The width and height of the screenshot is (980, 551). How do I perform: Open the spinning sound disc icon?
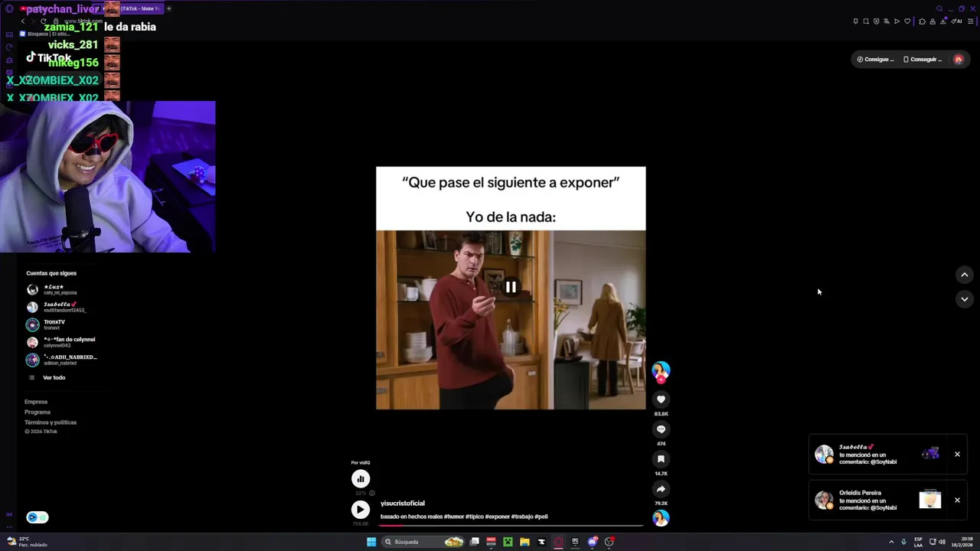point(661,518)
